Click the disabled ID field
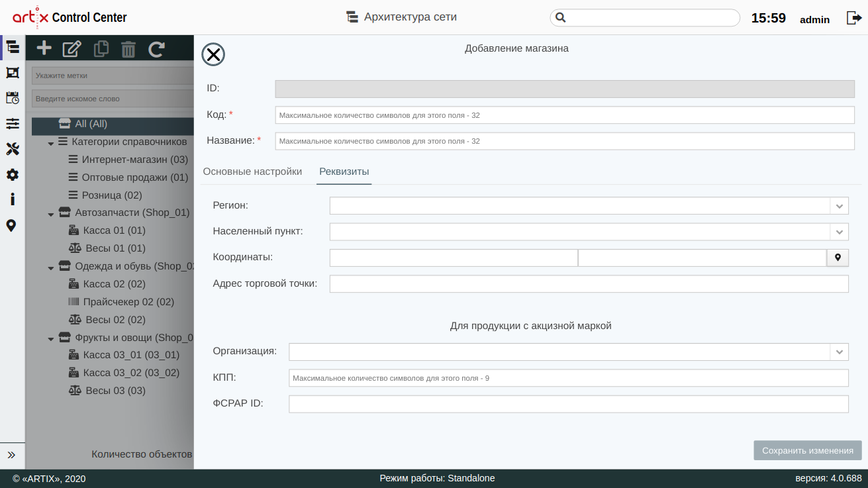Image resolution: width=868 pixels, height=488 pixels. [x=565, y=89]
